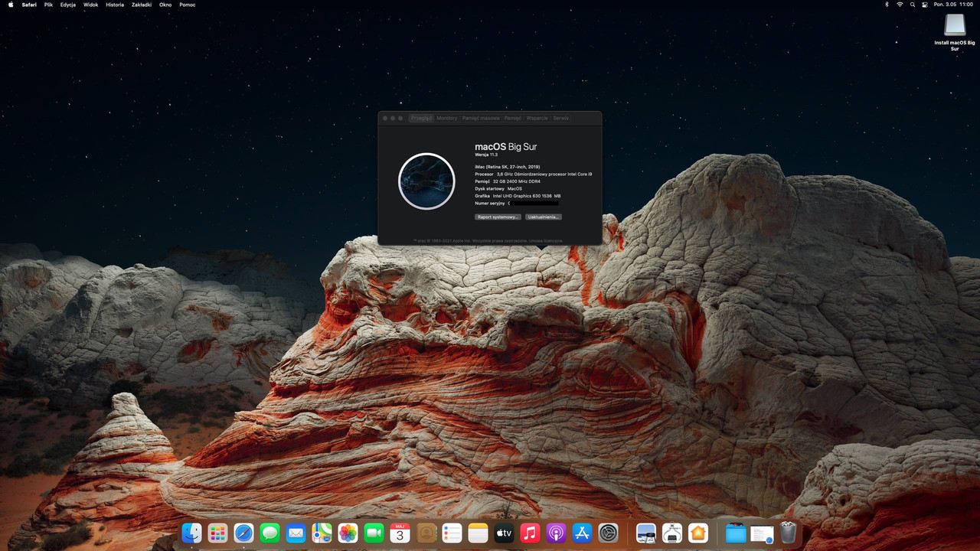Click the Bluetooth status icon
Screen dimensions: 980x551
coord(887,5)
